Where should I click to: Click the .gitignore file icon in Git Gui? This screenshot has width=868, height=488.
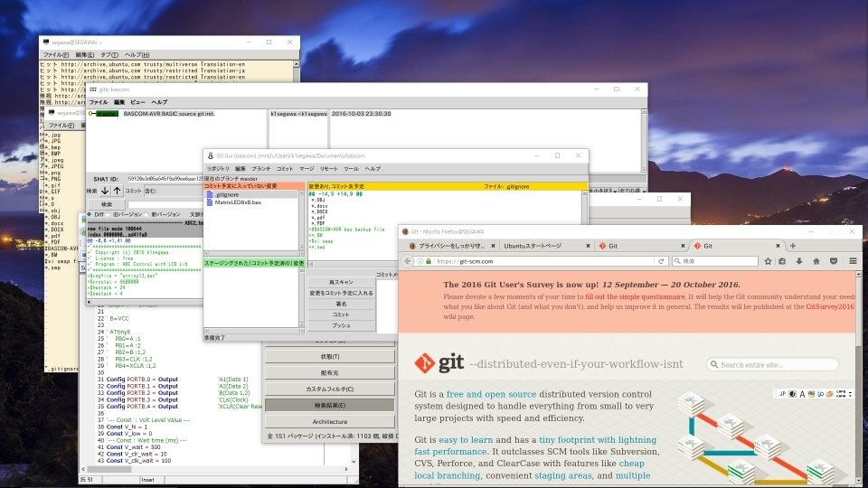click(x=210, y=195)
